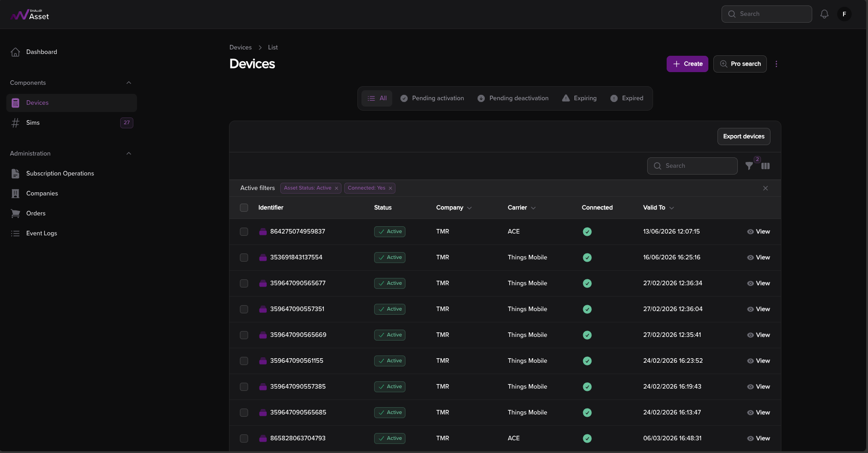This screenshot has height=453, width=868.
Task: Sort by Company column
Action: [454, 208]
